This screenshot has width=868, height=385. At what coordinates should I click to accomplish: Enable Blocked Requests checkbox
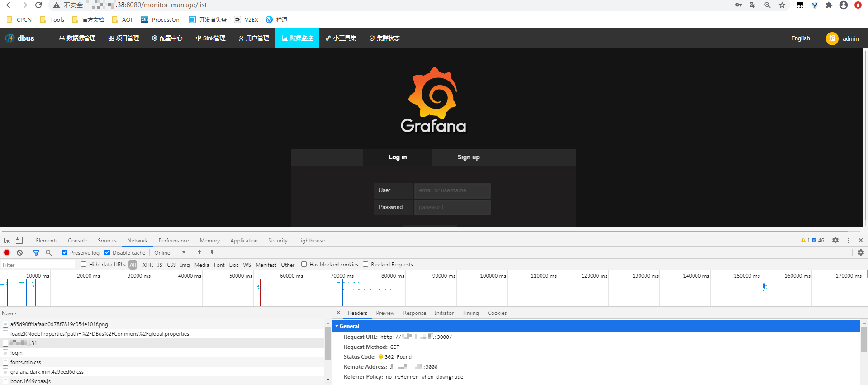click(365, 264)
